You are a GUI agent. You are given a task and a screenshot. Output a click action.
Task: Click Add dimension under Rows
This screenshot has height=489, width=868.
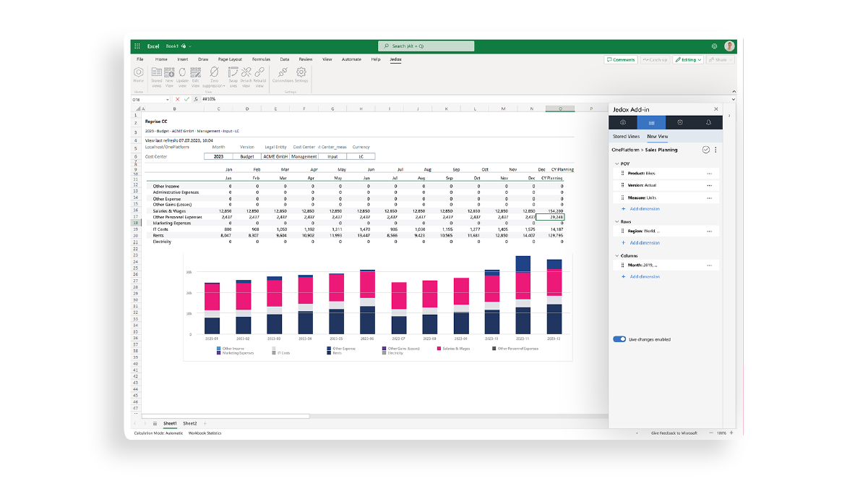(644, 243)
